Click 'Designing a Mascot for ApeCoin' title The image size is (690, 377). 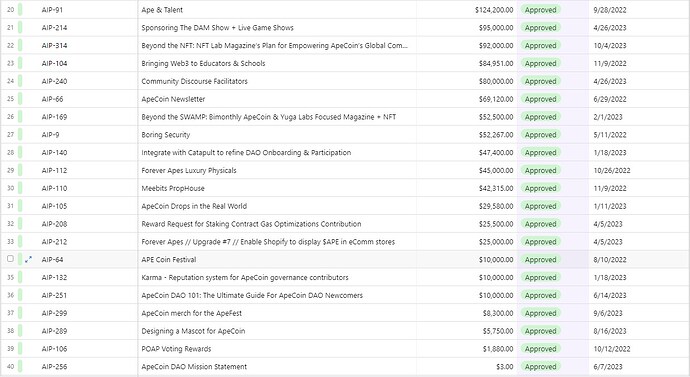pyautogui.click(x=193, y=331)
